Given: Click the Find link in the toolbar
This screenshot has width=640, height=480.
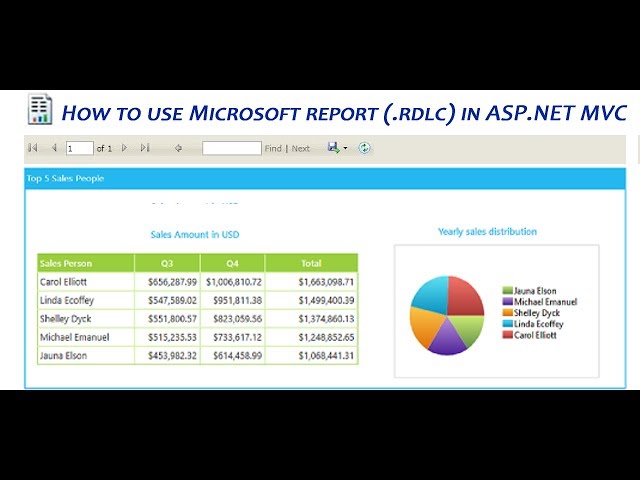Looking at the screenshot, I should point(273,149).
